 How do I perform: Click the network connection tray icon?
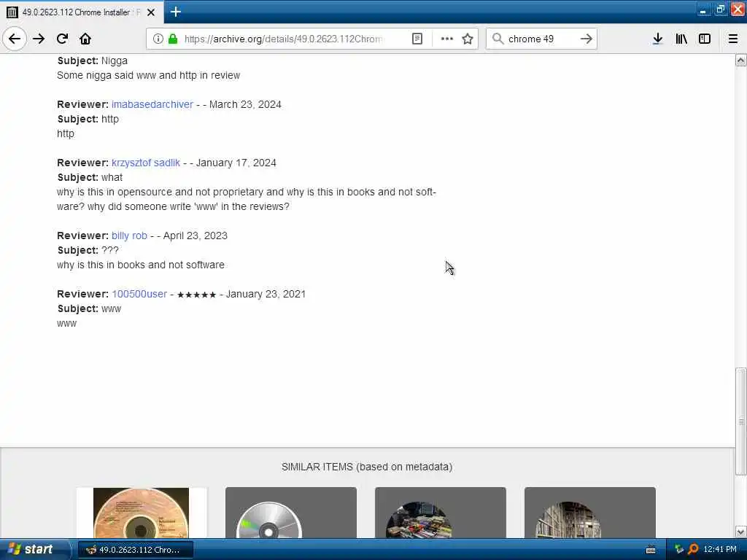click(679, 550)
